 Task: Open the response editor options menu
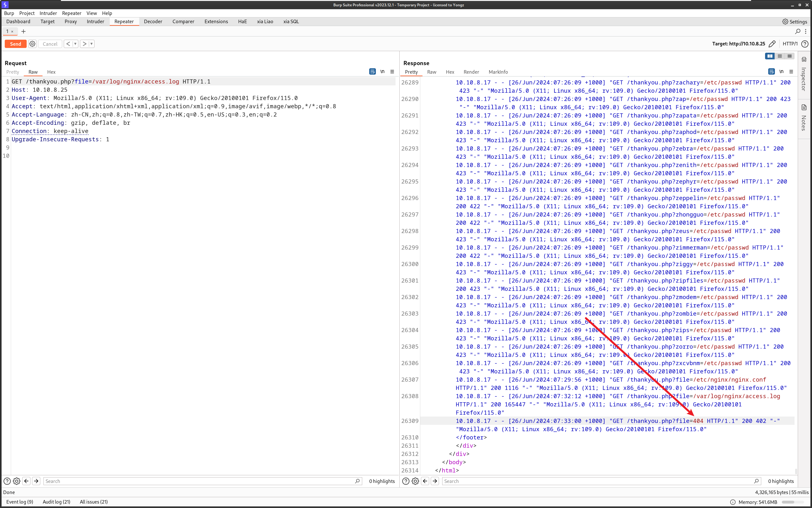click(791, 71)
